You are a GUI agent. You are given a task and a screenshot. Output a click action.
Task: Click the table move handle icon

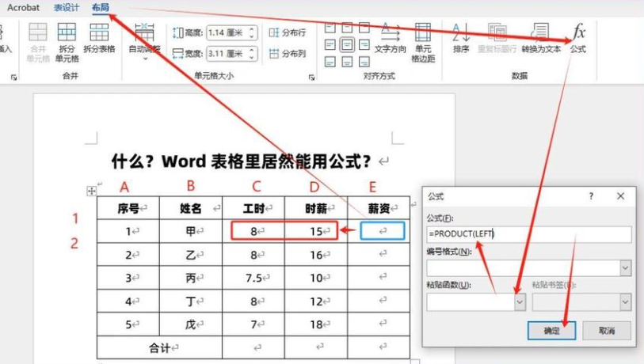[91, 191]
